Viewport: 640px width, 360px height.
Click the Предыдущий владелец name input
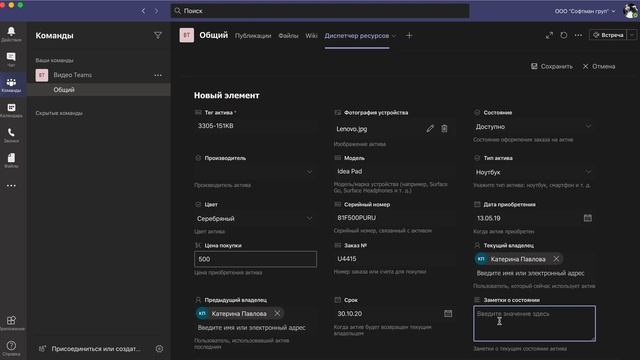(255, 327)
